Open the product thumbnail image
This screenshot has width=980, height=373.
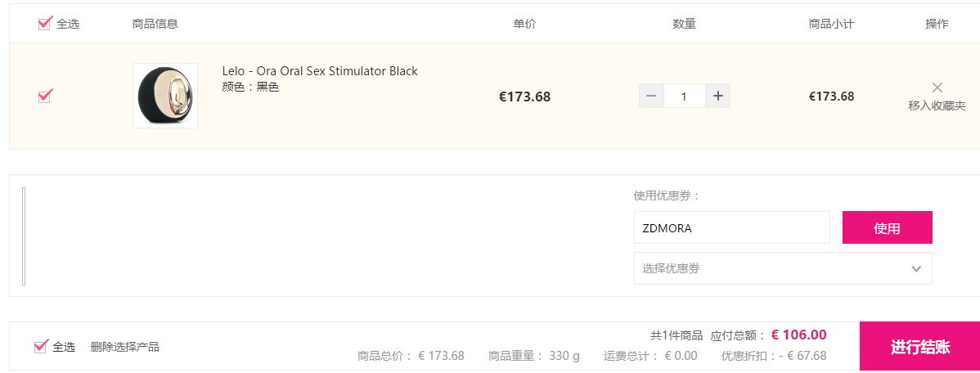pyautogui.click(x=165, y=96)
